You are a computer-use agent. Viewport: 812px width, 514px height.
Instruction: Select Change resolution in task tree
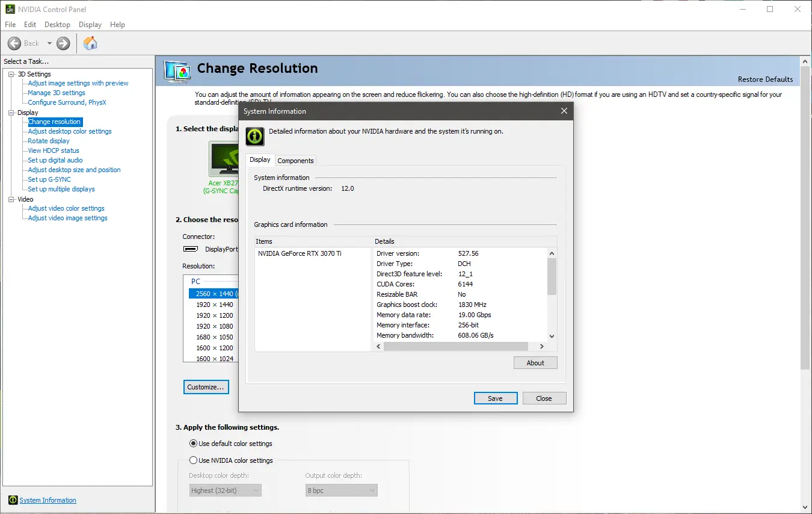(x=54, y=122)
